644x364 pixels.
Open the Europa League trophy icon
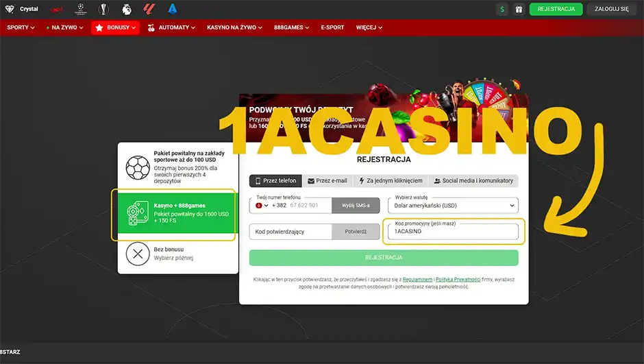click(x=103, y=9)
